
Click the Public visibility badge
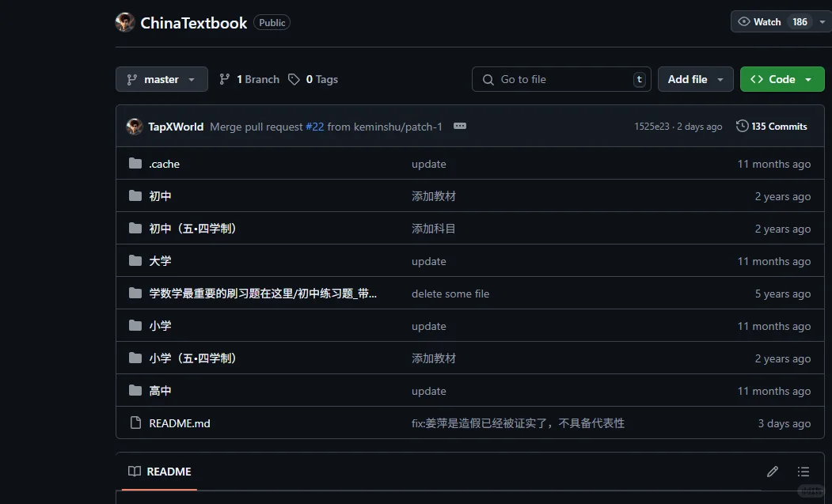(x=272, y=22)
